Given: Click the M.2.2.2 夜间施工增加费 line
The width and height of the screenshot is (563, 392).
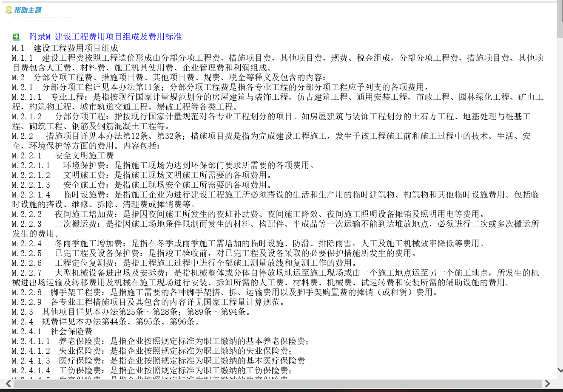Looking at the screenshot, I should tap(248, 214).
